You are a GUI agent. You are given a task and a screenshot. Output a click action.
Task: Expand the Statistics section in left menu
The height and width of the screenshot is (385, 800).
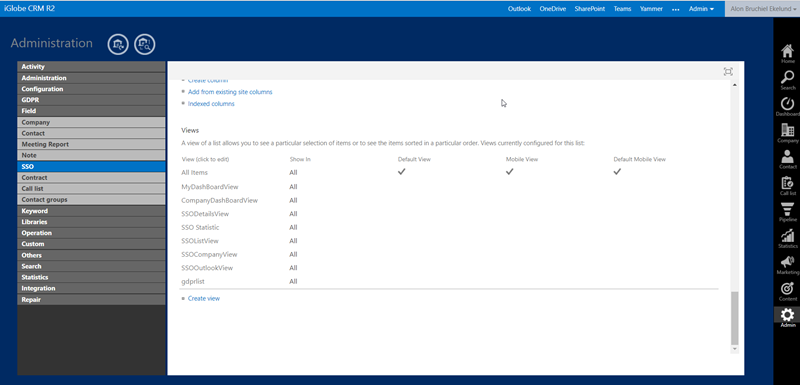point(91,277)
